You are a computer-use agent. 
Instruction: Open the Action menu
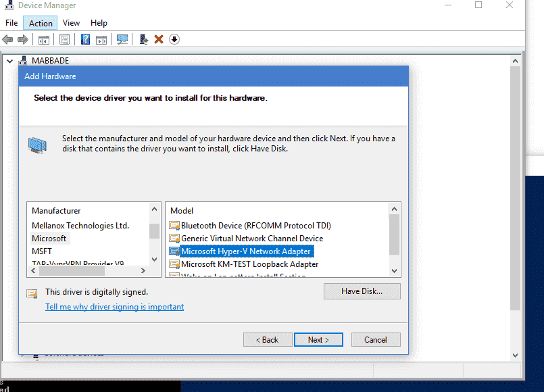pos(41,23)
